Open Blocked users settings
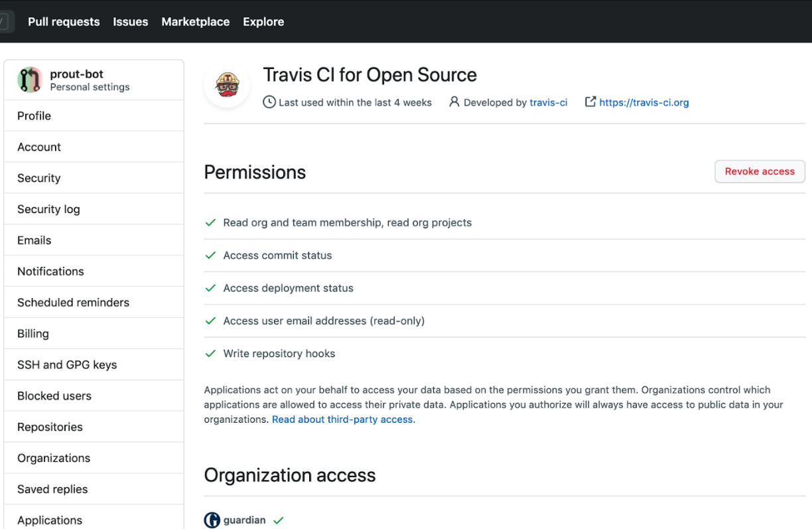812x529 pixels. (x=94, y=396)
